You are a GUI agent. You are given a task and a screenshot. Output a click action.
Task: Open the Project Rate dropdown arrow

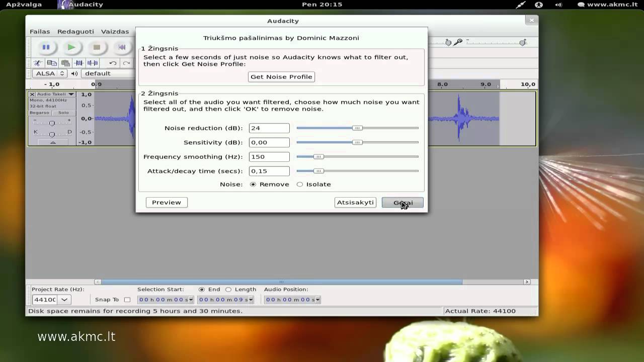pos(64,300)
